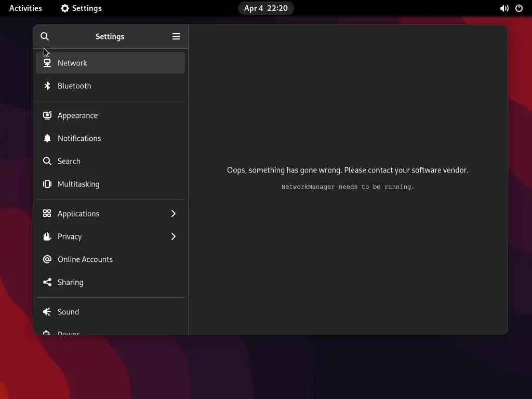
Task: Click the Multitasking icon in sidebar
Action: (x=47, y=184)
